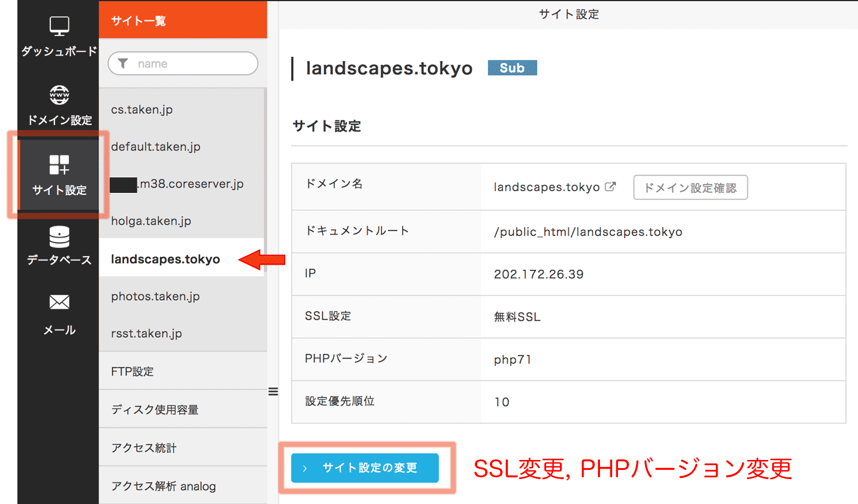Open external link icon next to landscapes.tokyo
This screenshot has height=504, width=858.
coord(610,187)
